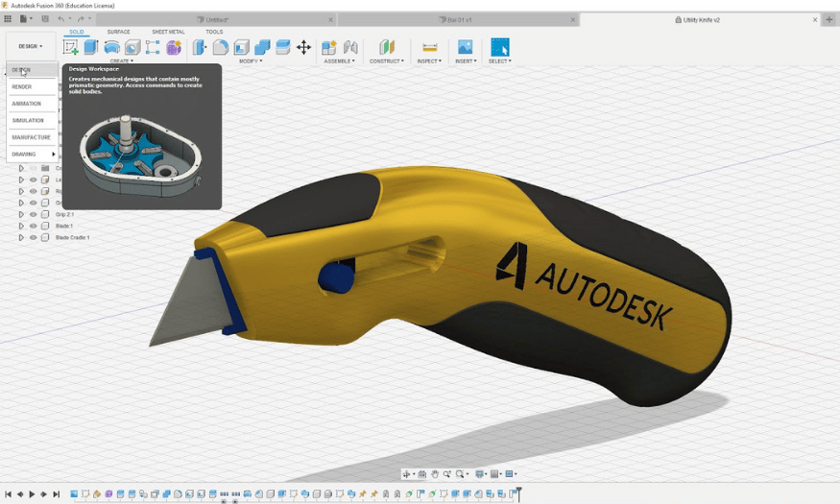Open the Create dropdown menu
The image size is (840, 504).
122,61
